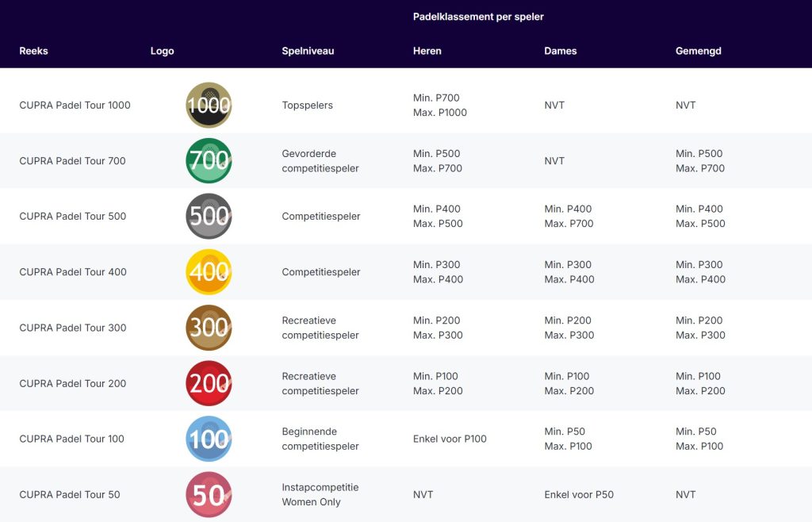Click Gevorderde competitiespeler level cell
Screen dimensions: 812x522
pyautogui.click(x=320, y=160)
